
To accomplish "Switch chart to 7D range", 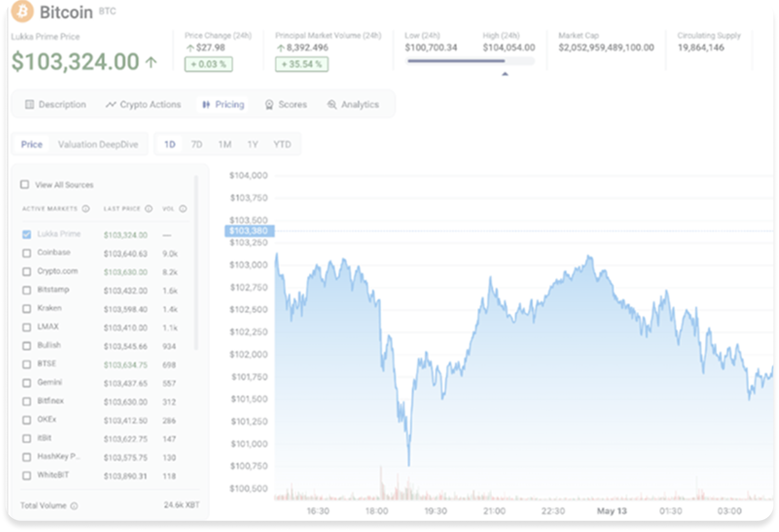I will tap(197, 145).
